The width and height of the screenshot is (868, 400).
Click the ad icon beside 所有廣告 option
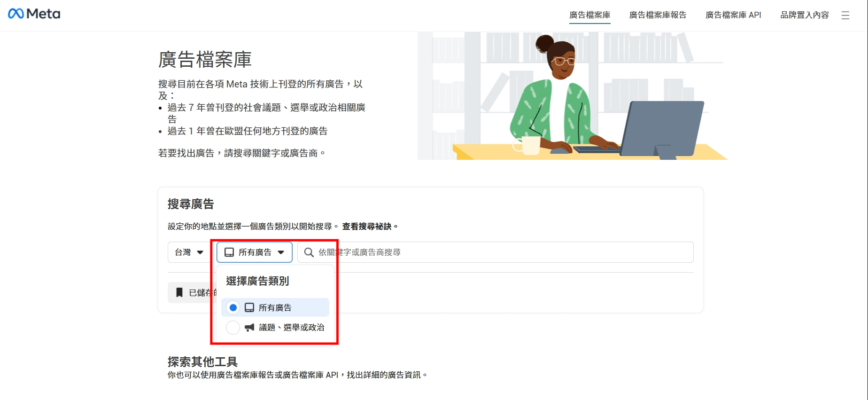pyautogui.click(x=249, y=308)
